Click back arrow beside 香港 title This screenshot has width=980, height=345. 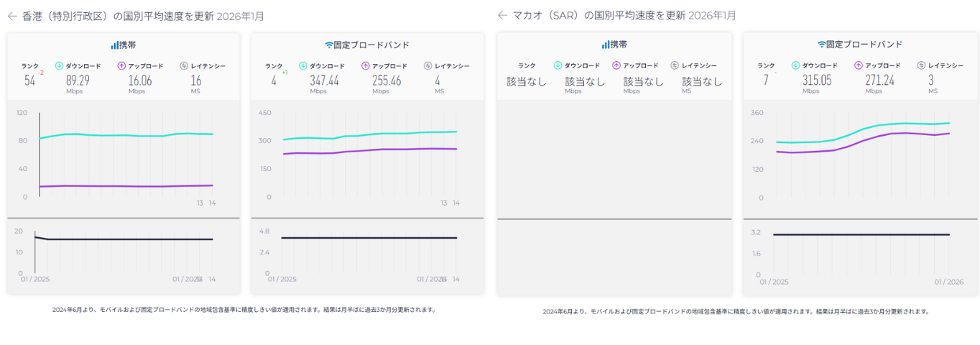click(x=12, y=16)
